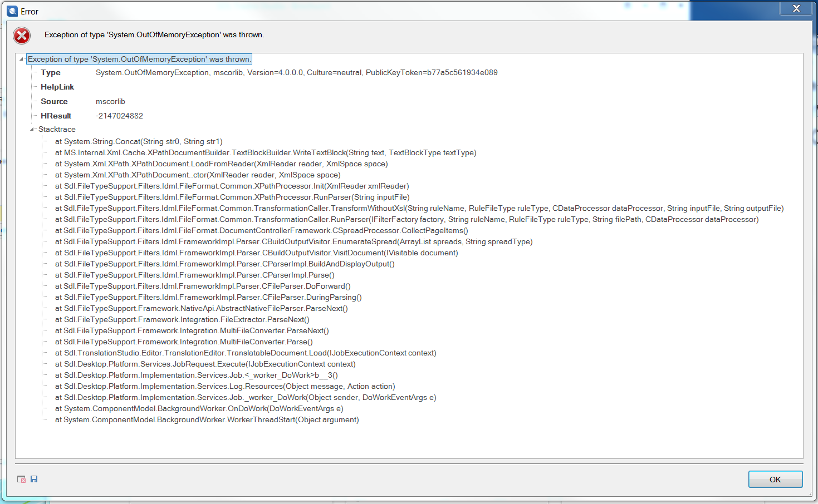Confirm the error with the OK button
Viewport: 818px width, 504px height.
775,480
